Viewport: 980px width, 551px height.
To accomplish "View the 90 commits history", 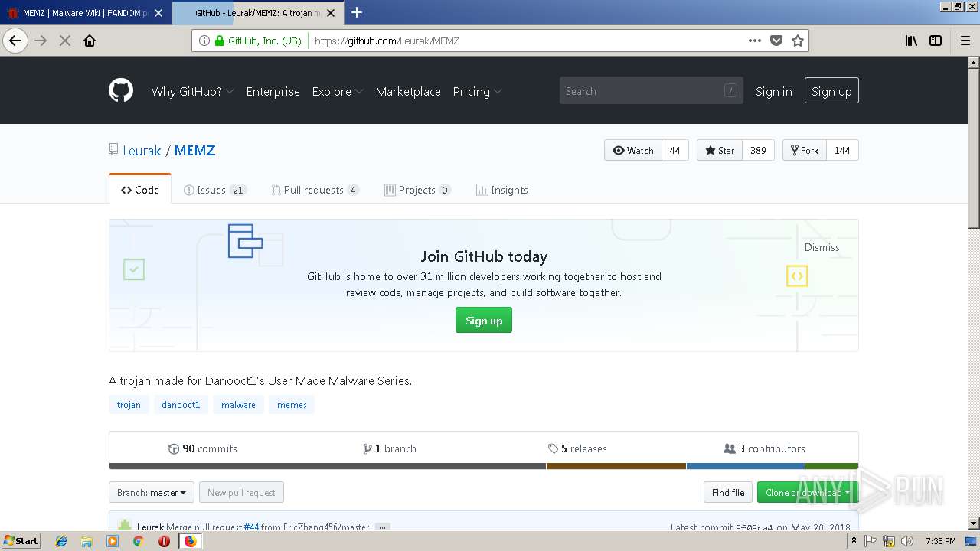I will [x=203, y=448].
